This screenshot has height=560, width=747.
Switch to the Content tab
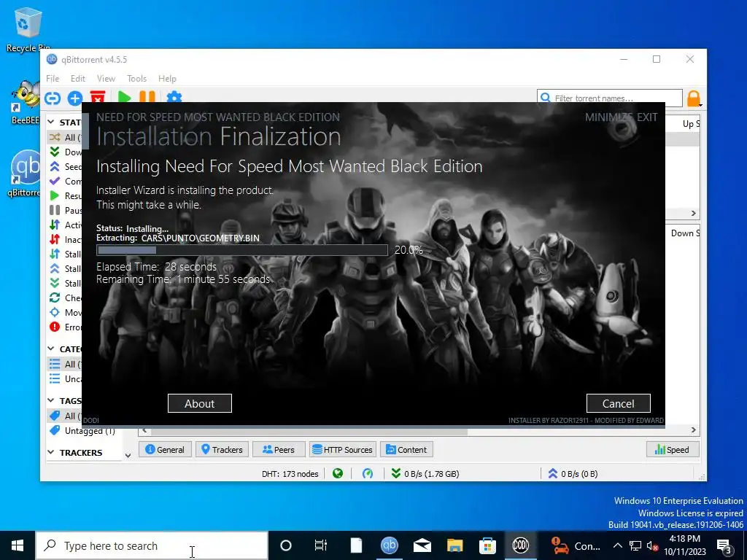[406, 449]
